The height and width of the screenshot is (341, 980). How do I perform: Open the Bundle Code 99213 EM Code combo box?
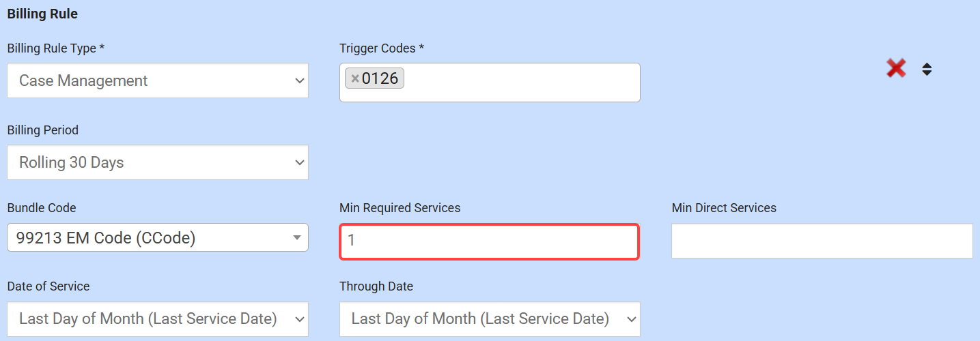(x=158, y=237)
